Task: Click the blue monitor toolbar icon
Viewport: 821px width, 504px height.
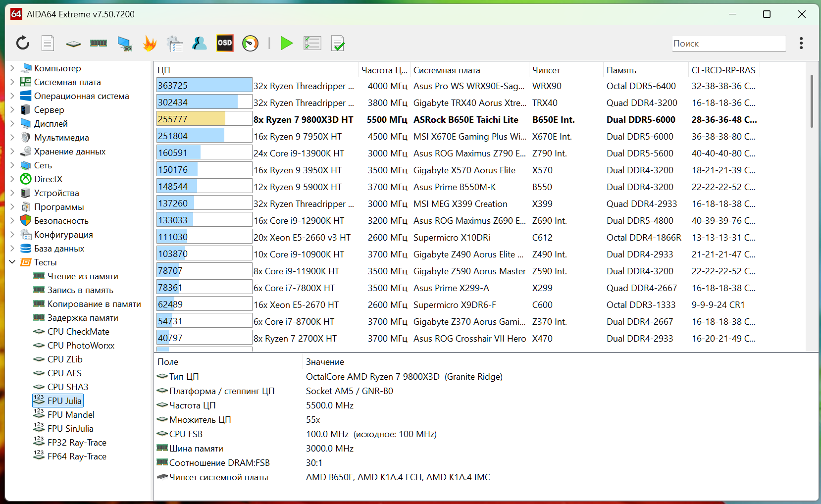Action: (125, 44)
